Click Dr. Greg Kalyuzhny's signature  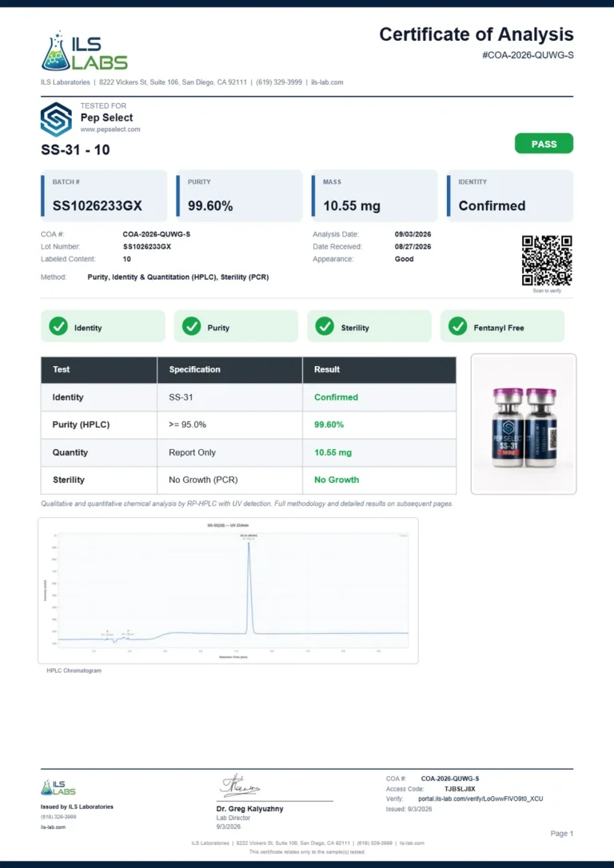tap(240, 786)
